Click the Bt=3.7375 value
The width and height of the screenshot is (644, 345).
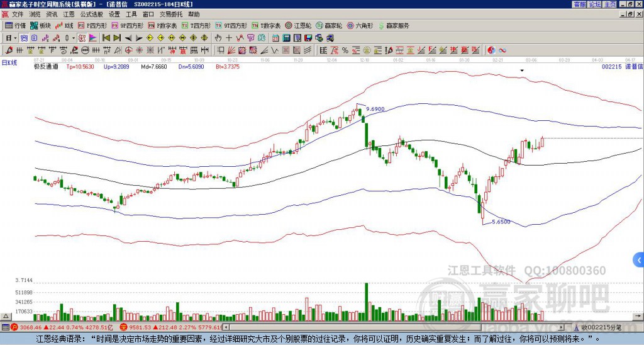[228, 67]
